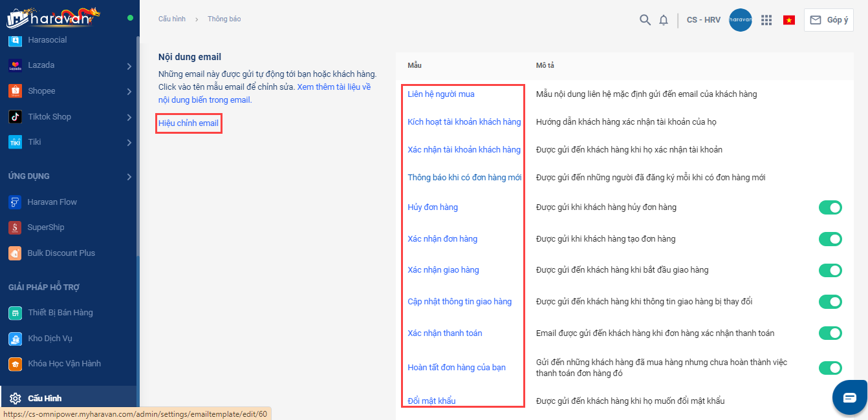Click the Vietnam flag language icon
868x420 pixels.
pyautogui.click(x=788, y=20)
